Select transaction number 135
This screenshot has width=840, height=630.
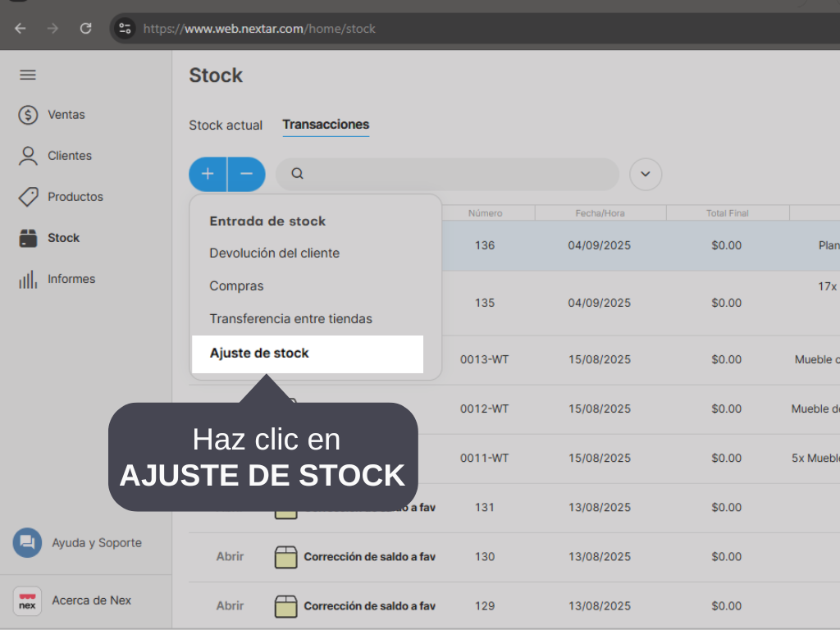pyautogui.click(x=484, y=303)
